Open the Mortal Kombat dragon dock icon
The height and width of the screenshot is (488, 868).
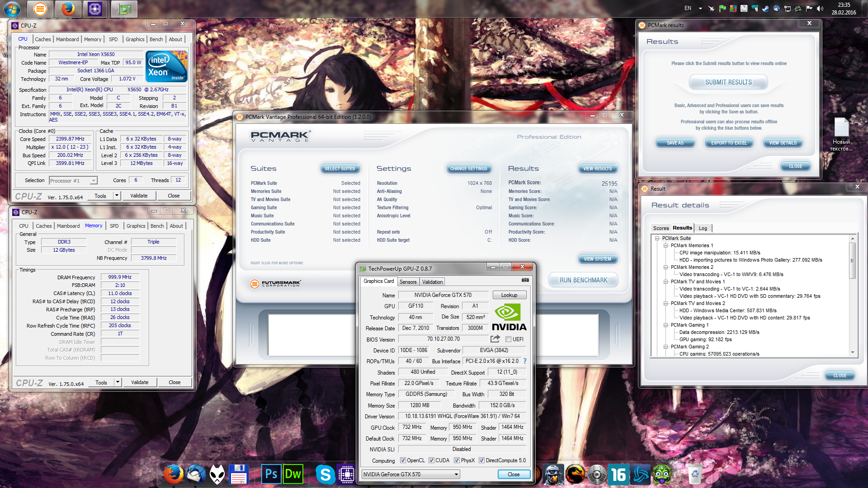click(x=575, y=474)
